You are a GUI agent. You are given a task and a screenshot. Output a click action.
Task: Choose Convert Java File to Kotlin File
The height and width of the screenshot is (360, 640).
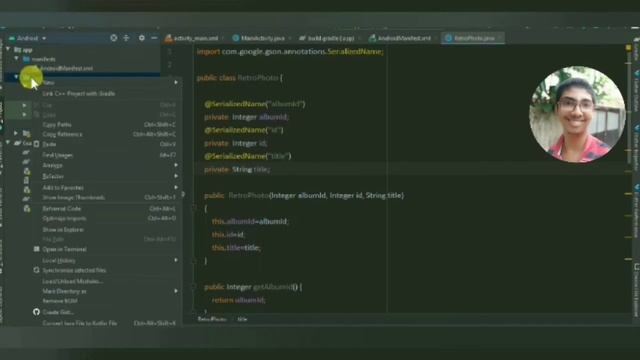tap(107, 323)
